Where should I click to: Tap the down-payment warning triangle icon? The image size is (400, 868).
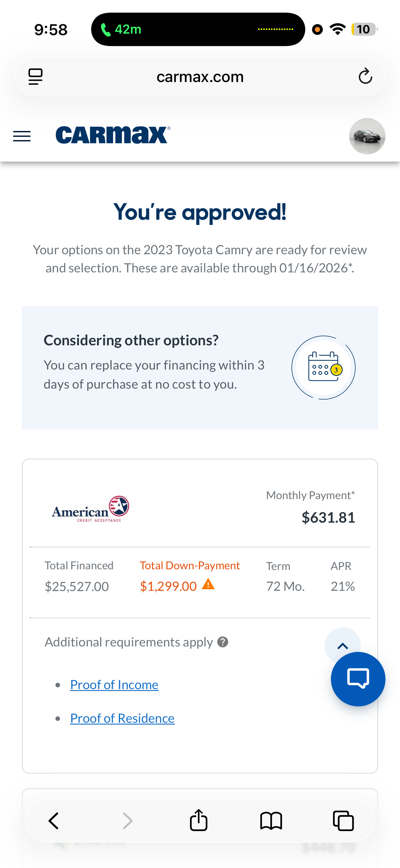208,584
